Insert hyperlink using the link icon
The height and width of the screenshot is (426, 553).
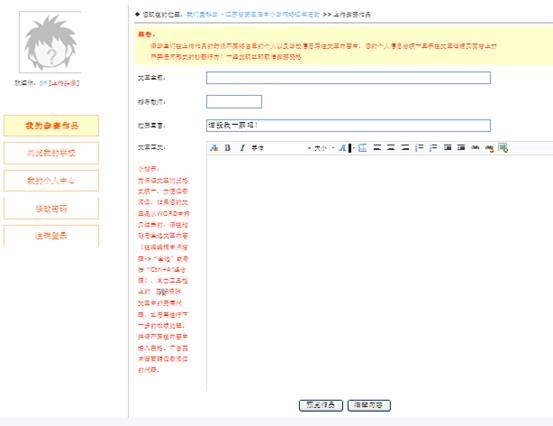point(475,147)
